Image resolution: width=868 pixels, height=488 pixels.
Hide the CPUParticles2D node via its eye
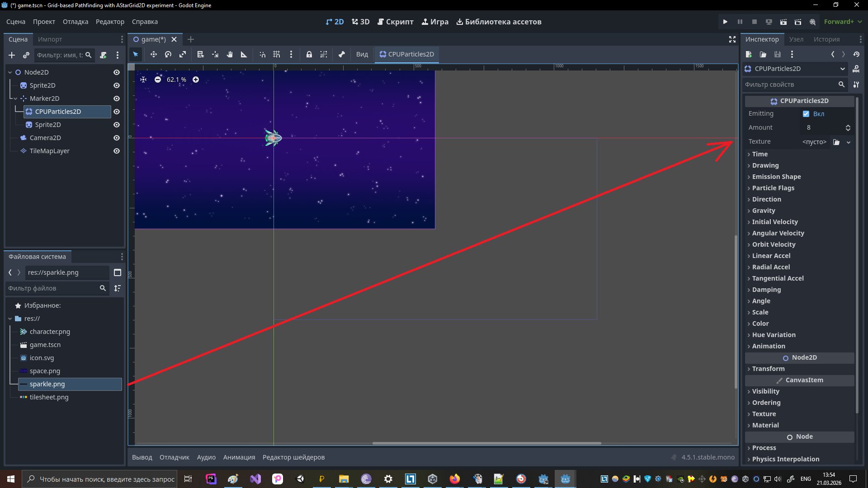(117, 112)
